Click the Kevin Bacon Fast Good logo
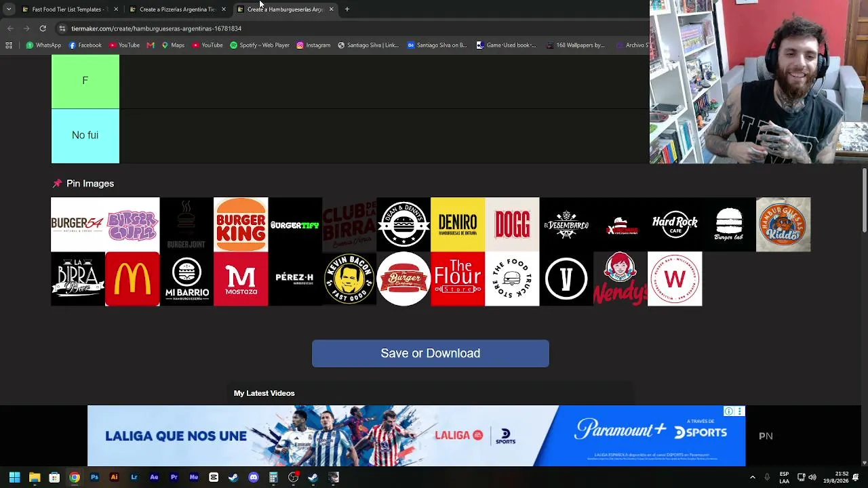The image size is (868, 488). tap(349, 279)
